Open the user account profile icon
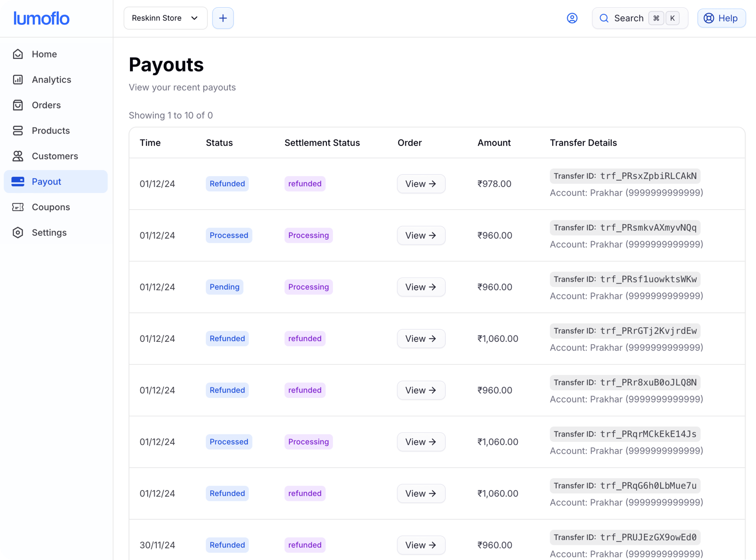Viewport: 756px width, 560px height. 572,18
